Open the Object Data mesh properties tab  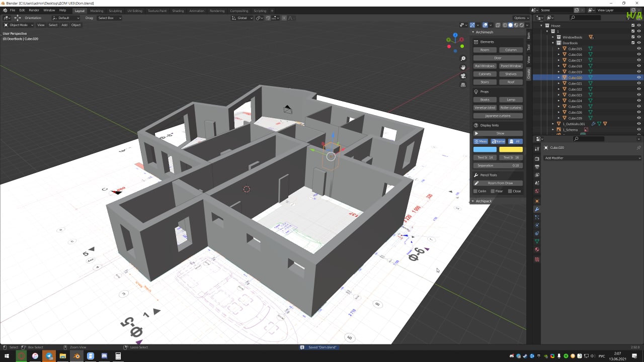(x=537, y=241)
